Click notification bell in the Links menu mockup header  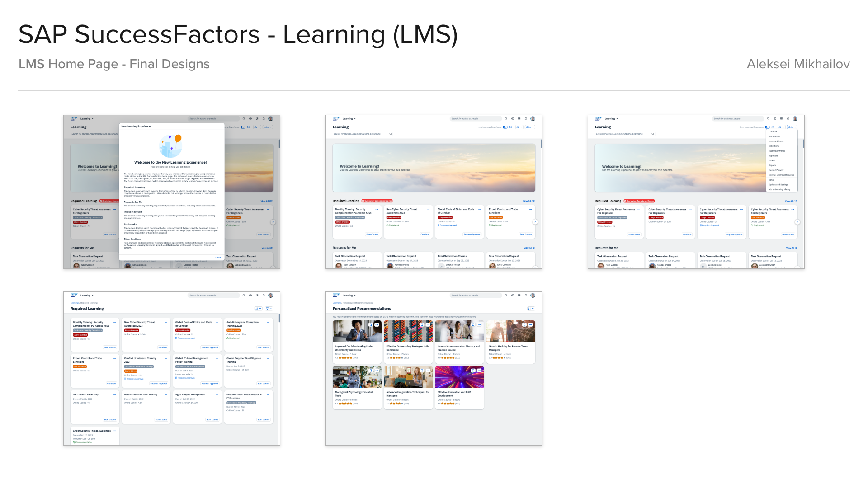click(x=788, y=119)
